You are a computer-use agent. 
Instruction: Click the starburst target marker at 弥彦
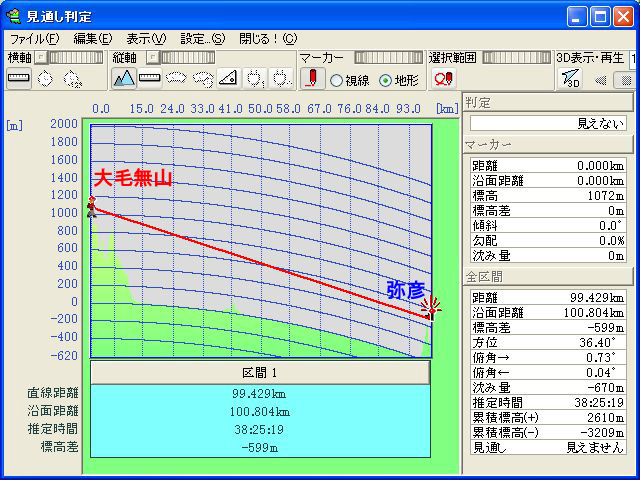coord(431,309)
